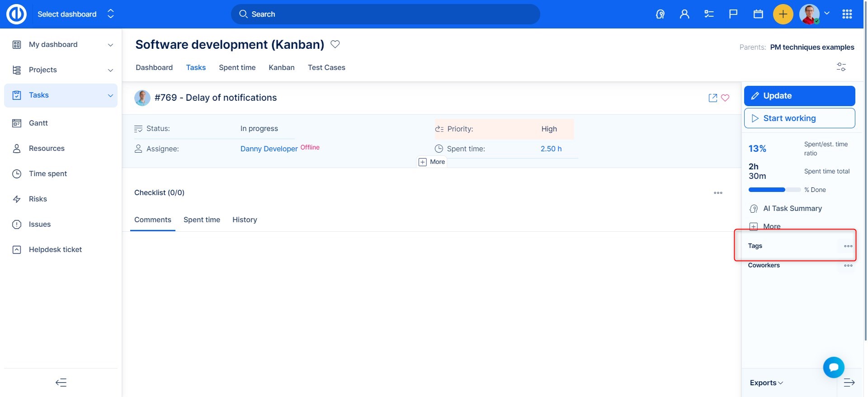Expand the My dashboard sidebar chevron
This screenshot has height=397, width=868.
pos(110,45)
